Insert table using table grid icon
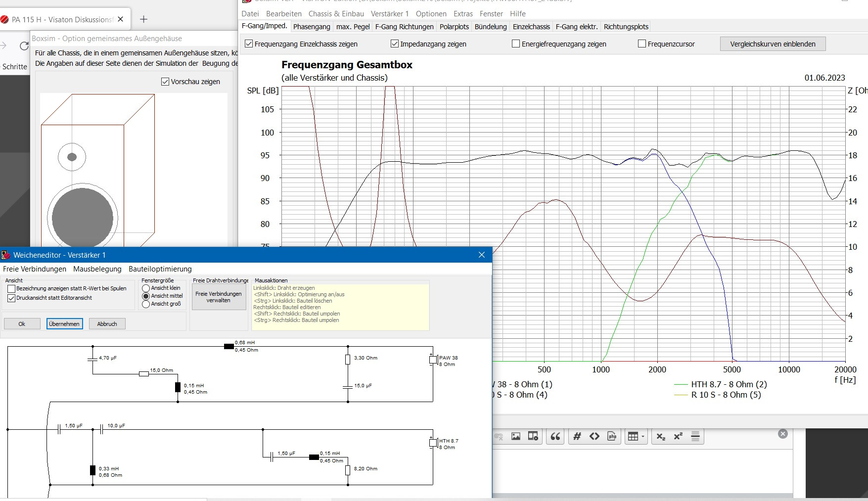The width and height of the screenshot is (868, 501). [633, 436]
